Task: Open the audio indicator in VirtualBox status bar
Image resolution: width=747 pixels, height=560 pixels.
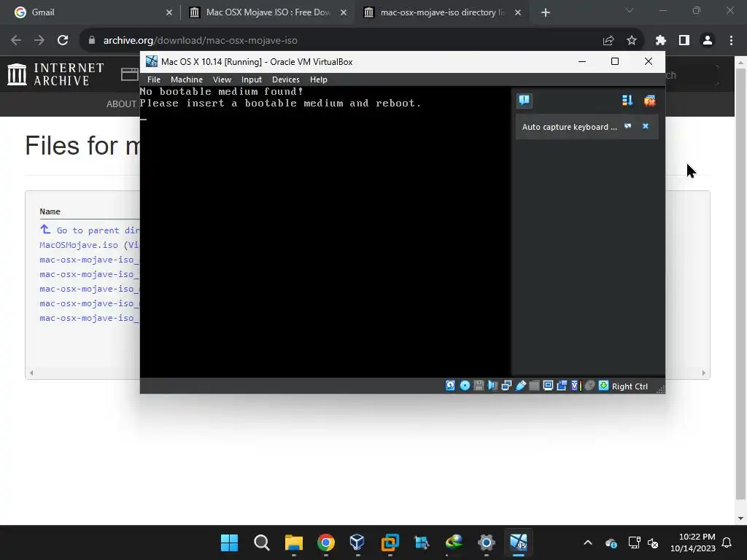Action: point(492,386)
